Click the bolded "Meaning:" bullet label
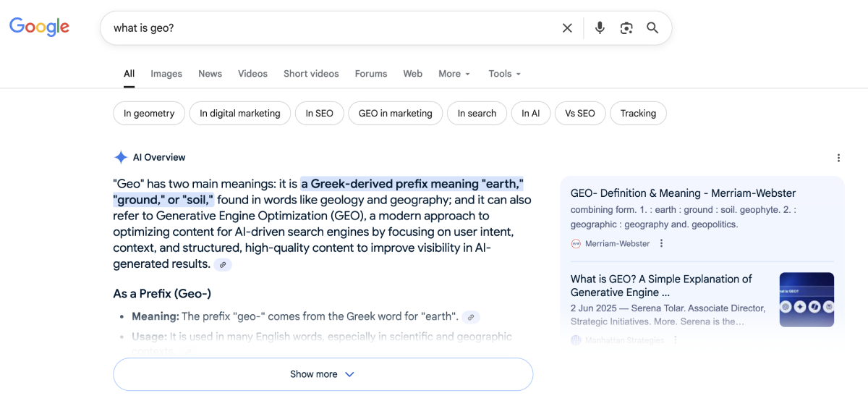 coord(155,316)
